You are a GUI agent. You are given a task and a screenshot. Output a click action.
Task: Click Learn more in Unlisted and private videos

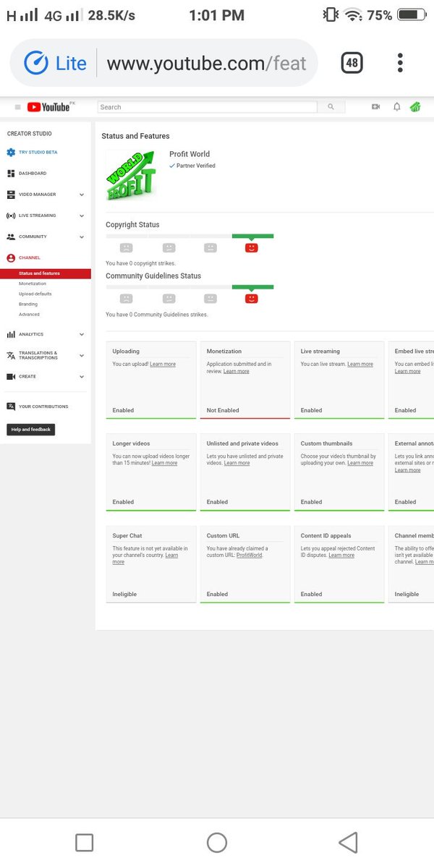pos(237,463)
